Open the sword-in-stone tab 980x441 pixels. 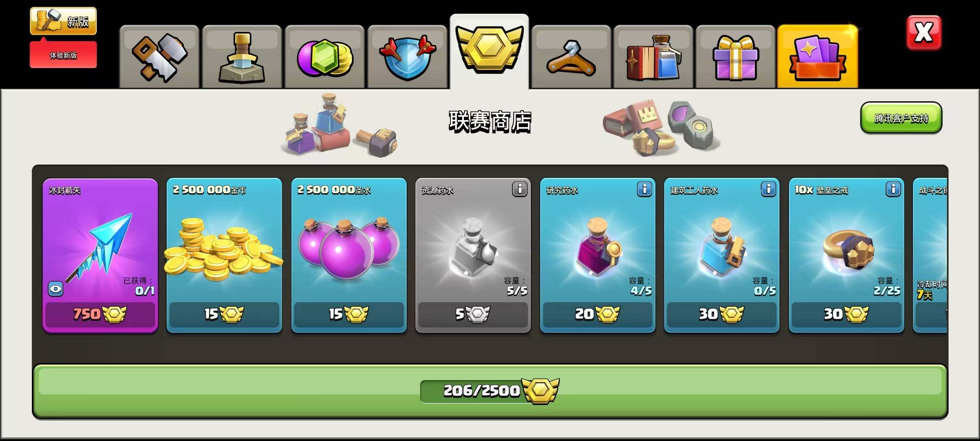click(x=242, y=57)
